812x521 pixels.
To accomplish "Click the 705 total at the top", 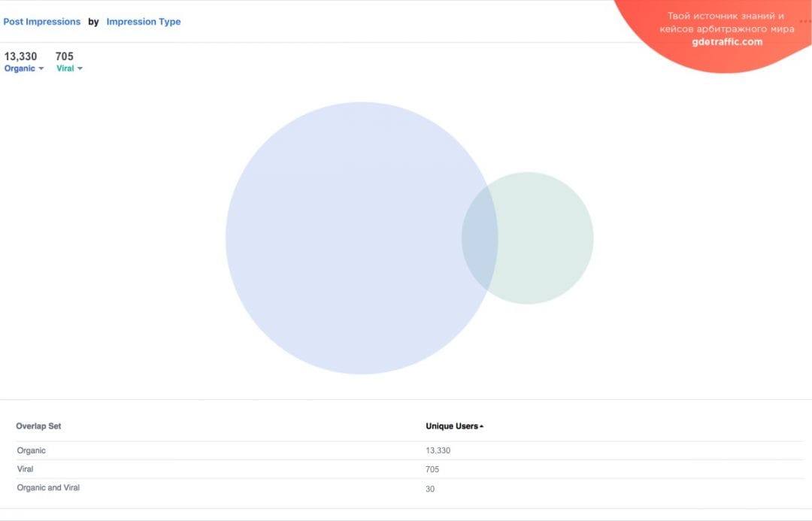I will coord(65,56).
